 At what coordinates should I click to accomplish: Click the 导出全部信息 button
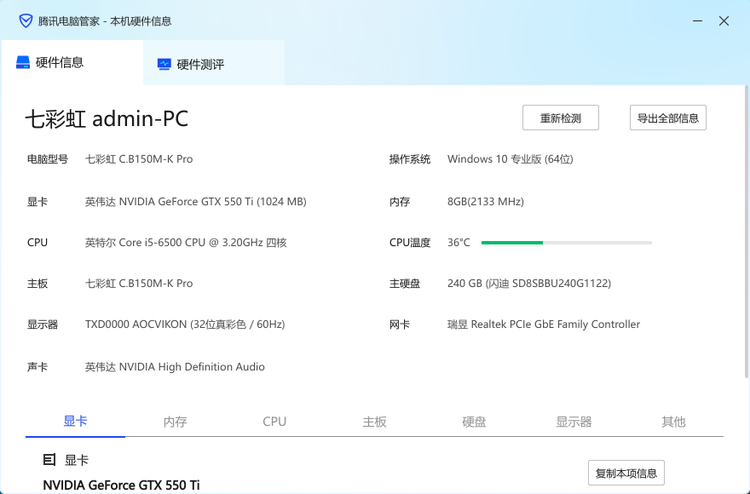(x=668, y=118)
